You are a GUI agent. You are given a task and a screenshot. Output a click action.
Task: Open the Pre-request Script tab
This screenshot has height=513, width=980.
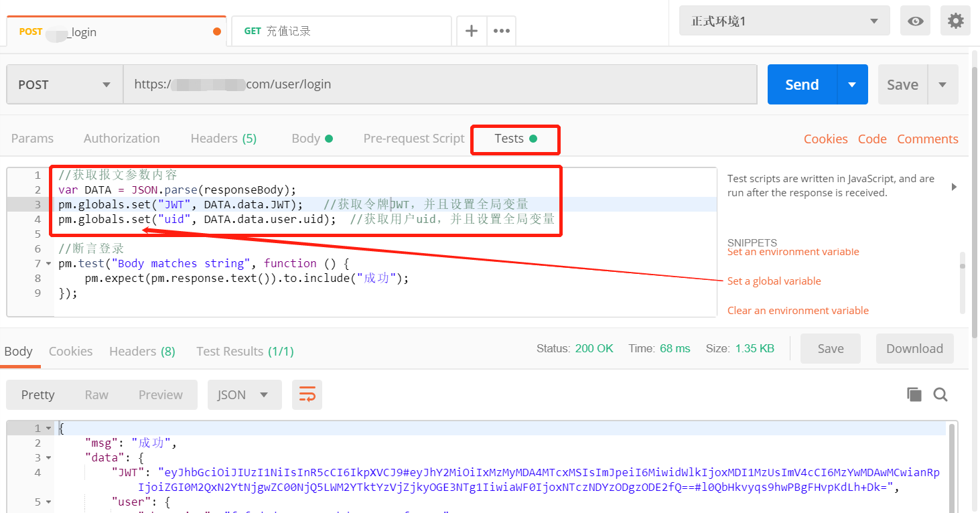click(414, 139)
